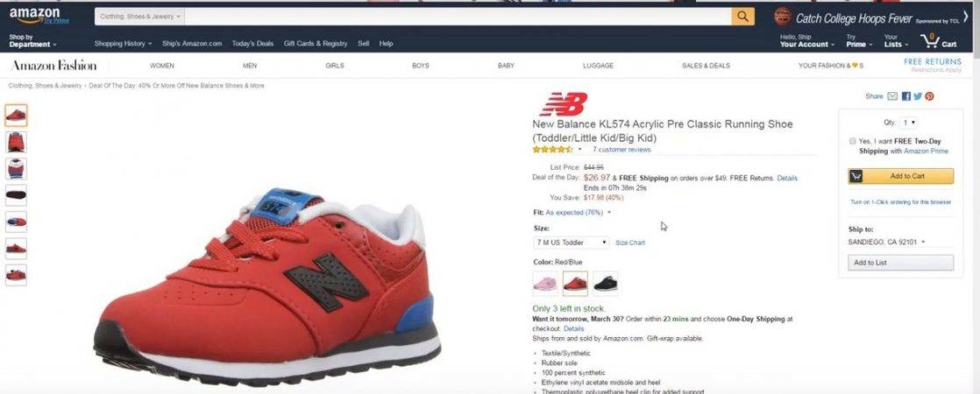Expand the Ship to SANDIEGO address dropdown
The height and width of the screenshot is (394, 980).
[886, 242]
